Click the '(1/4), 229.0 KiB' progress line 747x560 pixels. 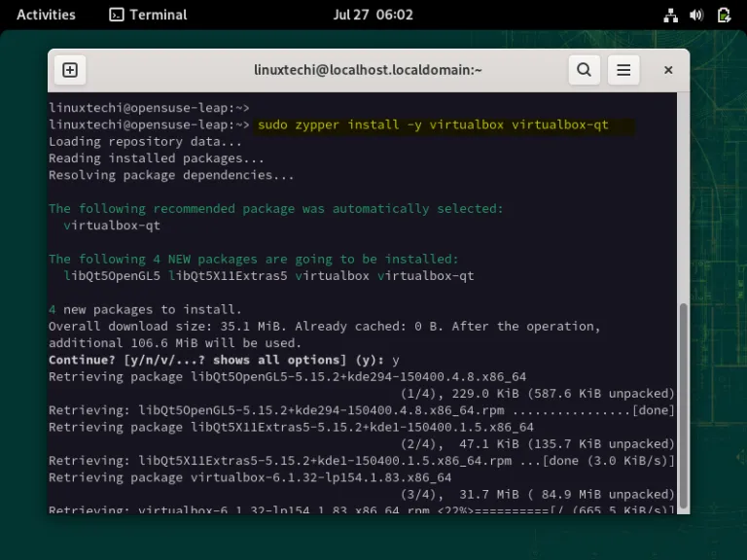point(537,394)
